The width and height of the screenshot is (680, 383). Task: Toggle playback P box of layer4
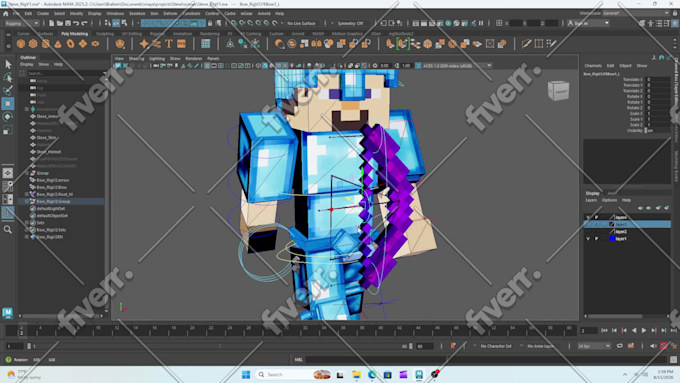[596, 217]
